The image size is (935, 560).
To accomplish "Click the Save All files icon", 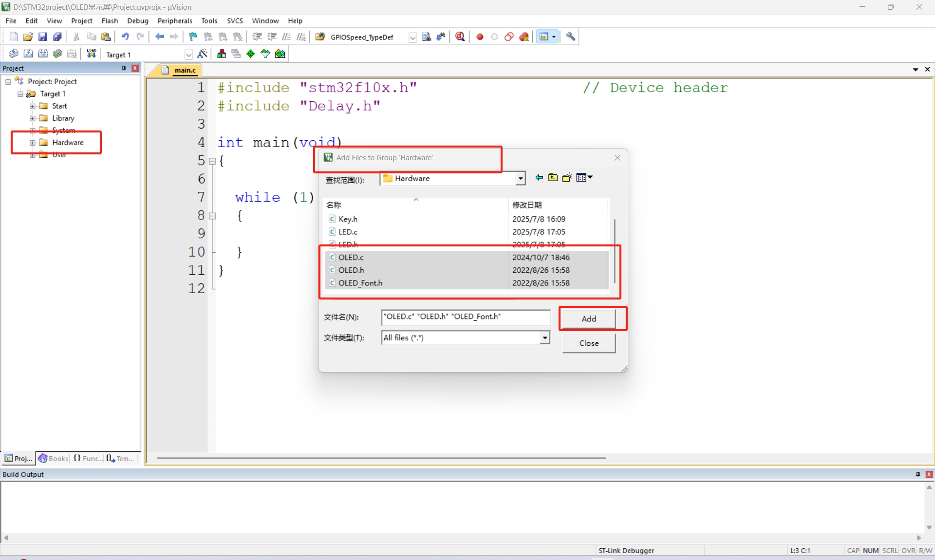I will [57, 37].
